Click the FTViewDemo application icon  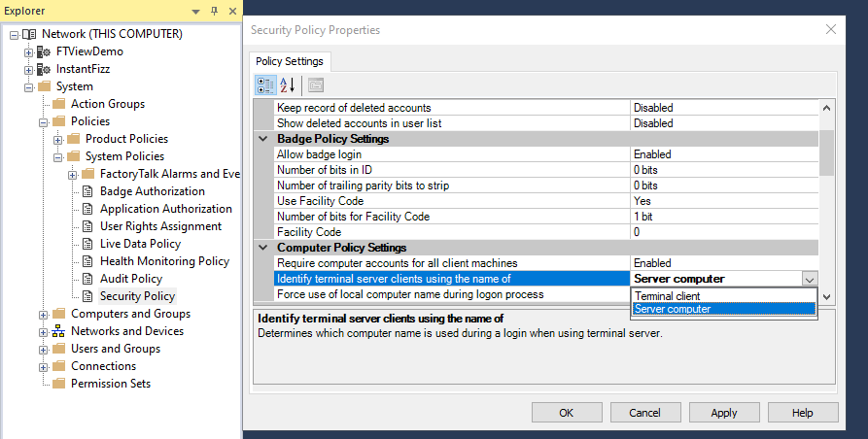44,51
